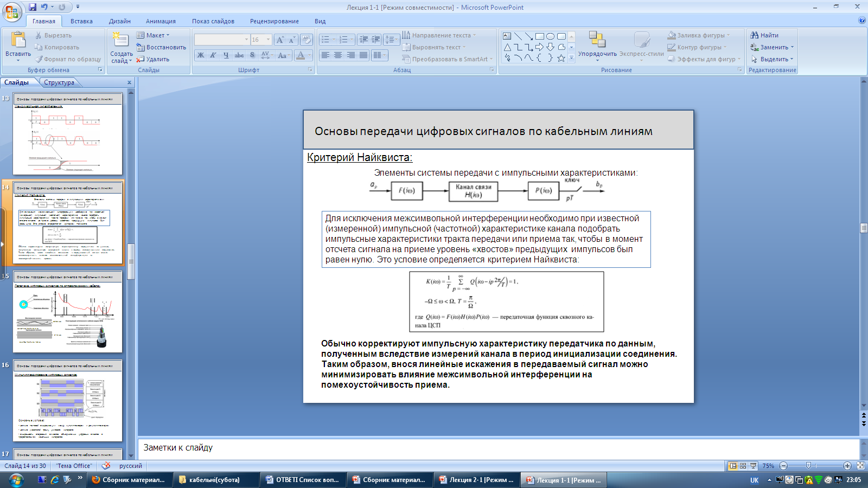Increase list indent level
Screen dimensions: 868x488
coord(375,40)
